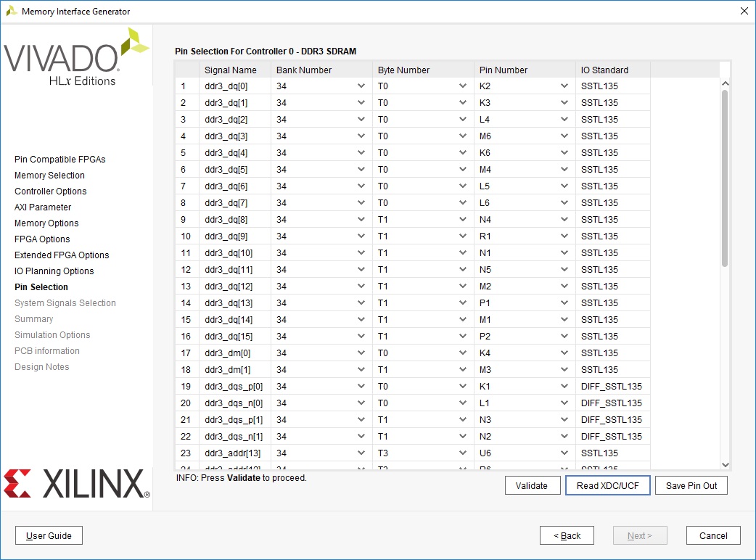The width and height of the screenshot is (756, 560).
Task: Click the Signal Name column header
Action: point(231,70)
